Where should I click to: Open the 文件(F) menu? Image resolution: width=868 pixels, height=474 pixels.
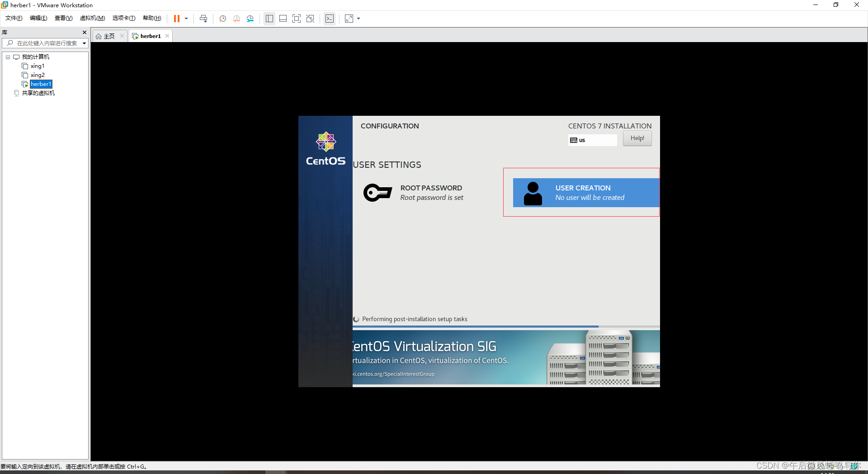[x=14, y=18]
